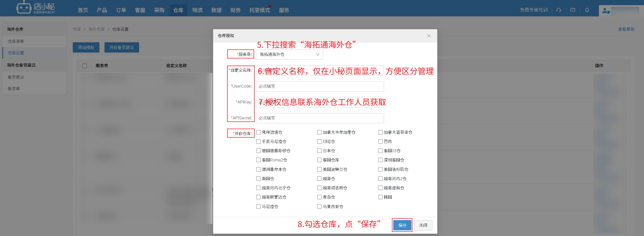The height and width of the screenshot is (236, 644).
Task: Open the 物流 menu
Action: [x=198, y=10]
